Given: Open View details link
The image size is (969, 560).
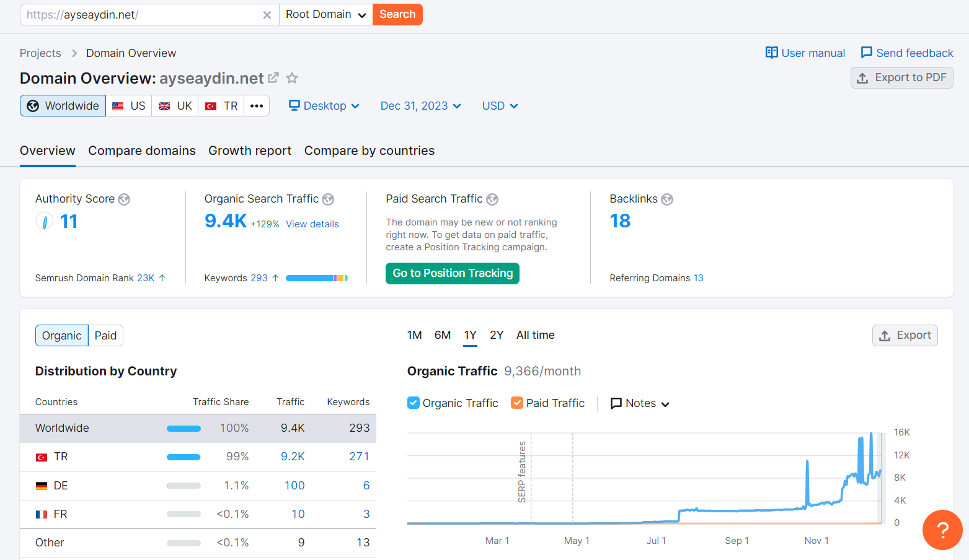Looking at the screenshot, I should click(312, 224).
